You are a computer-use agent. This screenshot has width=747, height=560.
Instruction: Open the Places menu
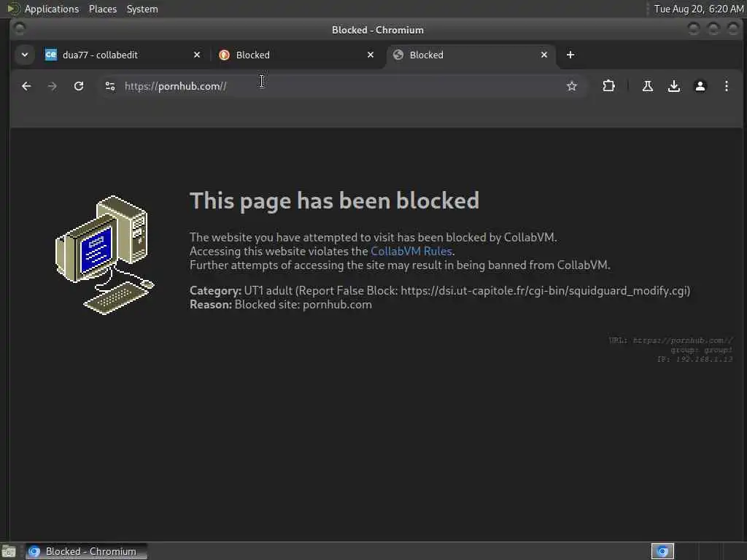pyautogui.click(x=102, y=9)
